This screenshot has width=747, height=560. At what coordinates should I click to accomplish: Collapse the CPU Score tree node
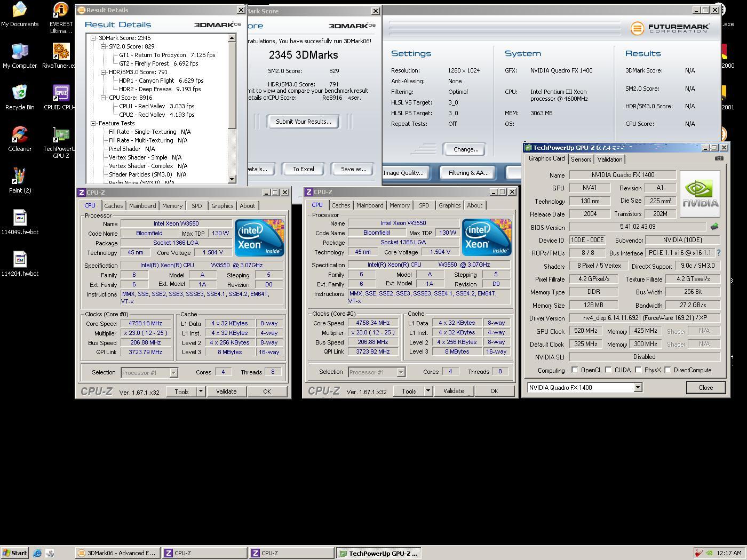(104, 98)
